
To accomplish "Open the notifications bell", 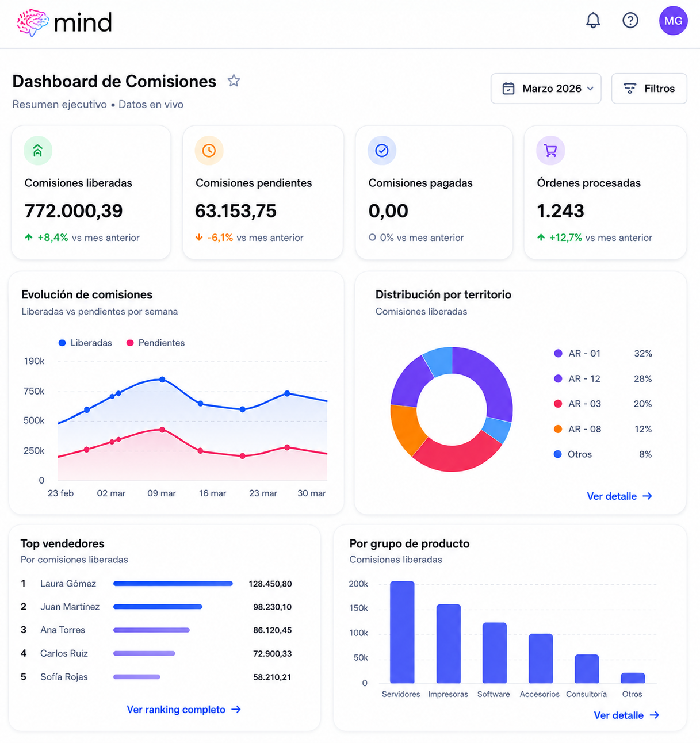I will click(x=593, y=21).
